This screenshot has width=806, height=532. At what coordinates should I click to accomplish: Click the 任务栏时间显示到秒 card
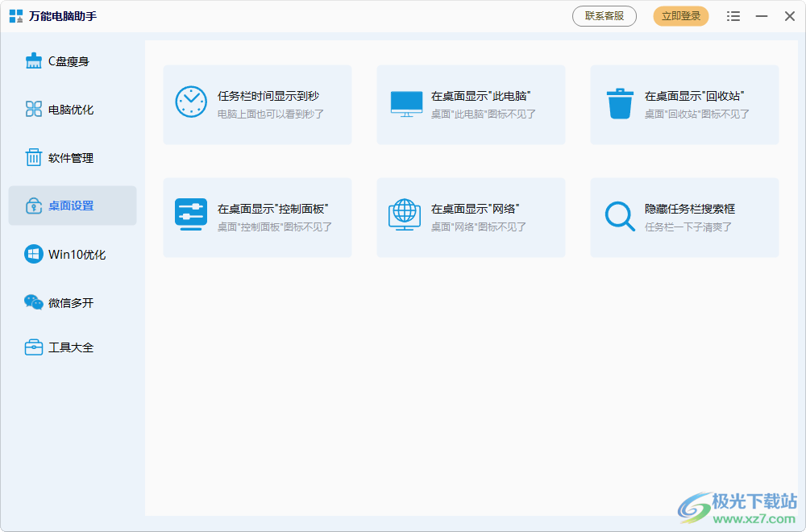pos(257,105)
